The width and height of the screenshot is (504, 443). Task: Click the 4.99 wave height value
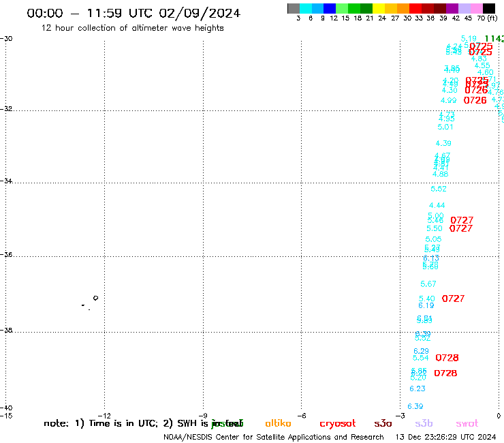point(449,100)
